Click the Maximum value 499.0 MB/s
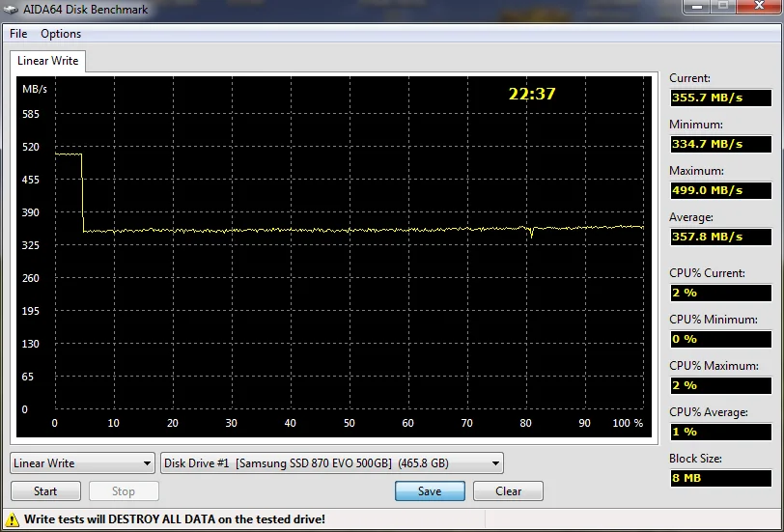Viewport: 784px width, 532px height. pos(720,190)
